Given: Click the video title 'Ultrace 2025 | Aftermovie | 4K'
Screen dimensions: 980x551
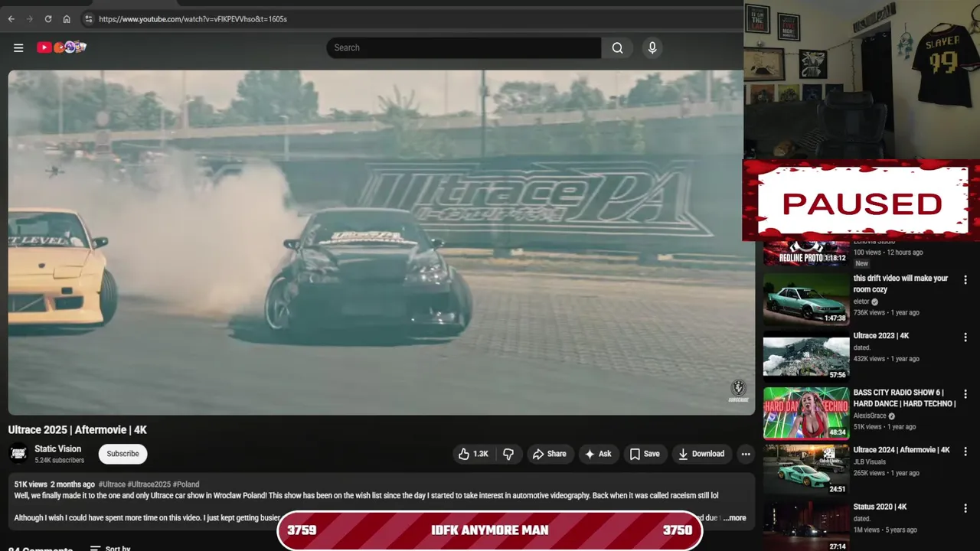Looking at the screenshot, I should (x=77, y=430).
